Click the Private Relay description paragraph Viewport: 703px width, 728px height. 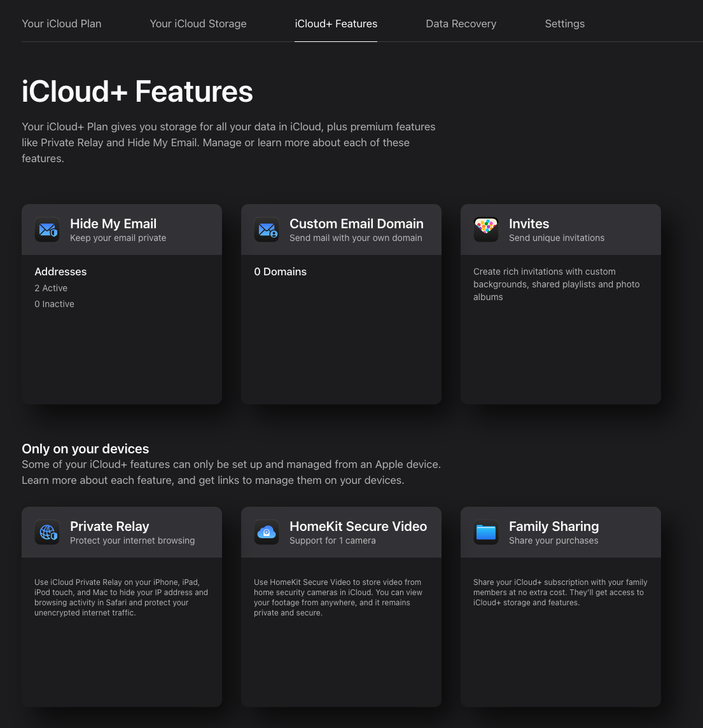122,598
